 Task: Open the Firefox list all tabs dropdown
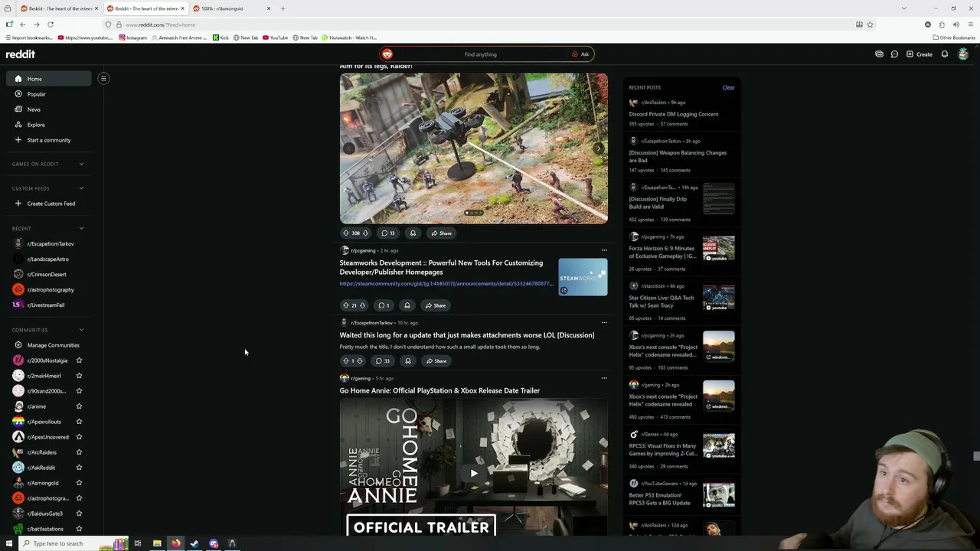click(904, 8)
